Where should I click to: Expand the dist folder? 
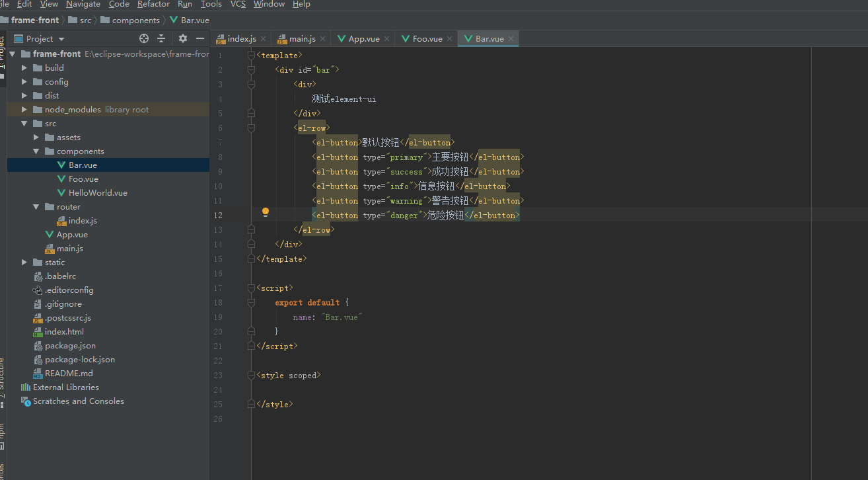(x=24, y=96)
